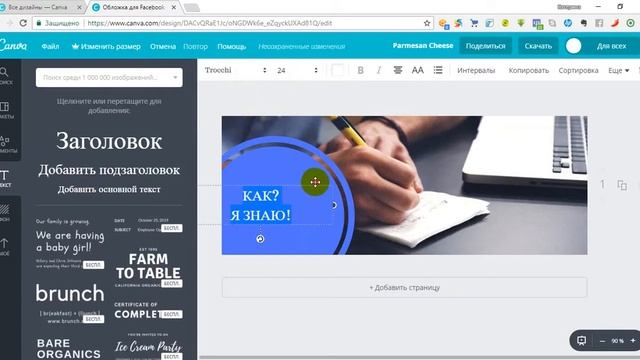Click the Canva logo
Viewport: 640px width, 360px height.
pos(13,45)
